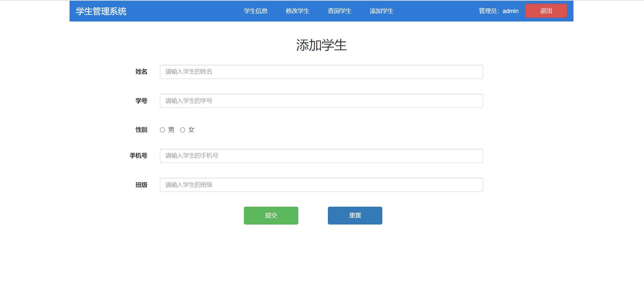Click the 性别 field label

tap(141, 130)
